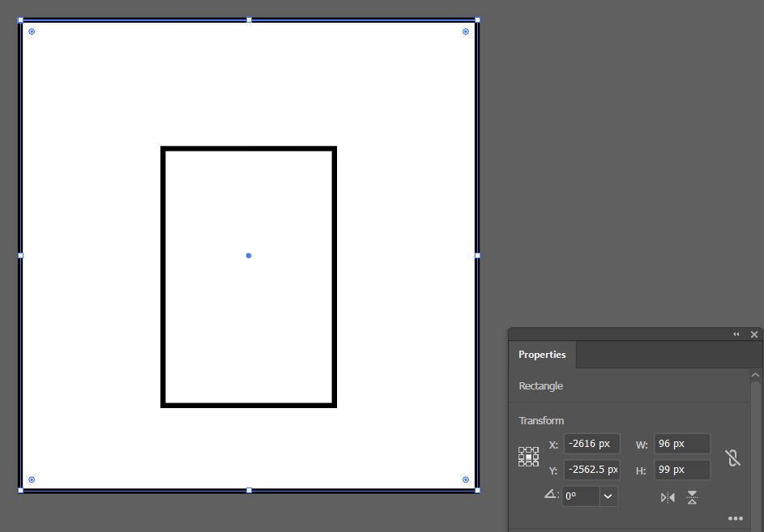Click the Properties panel scroll-up arrow
The width and height of the screenshot is (764, 532).
755,375
